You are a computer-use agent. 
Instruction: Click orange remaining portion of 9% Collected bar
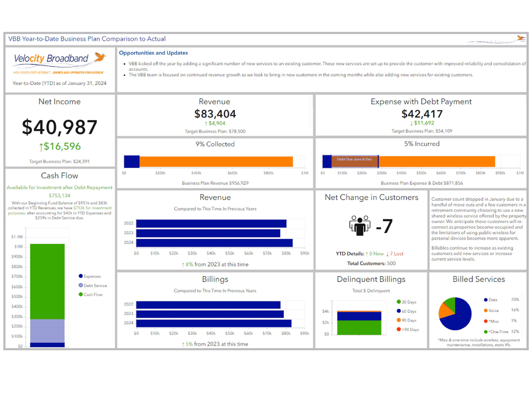click(216, 162)
